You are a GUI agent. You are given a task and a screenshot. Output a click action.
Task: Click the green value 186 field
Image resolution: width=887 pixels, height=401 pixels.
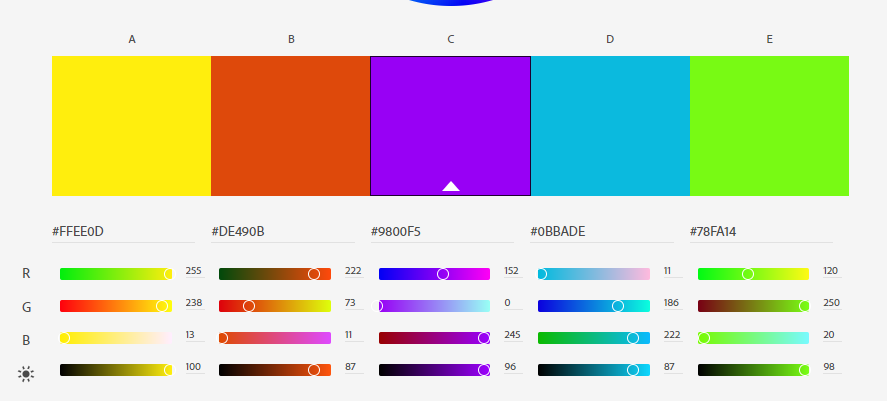coord(673,303)
